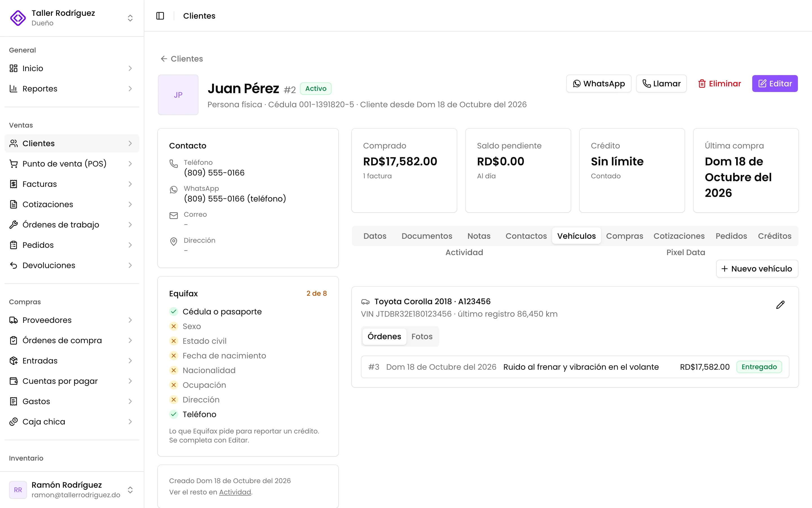The height and width of the screenshot is (508, 812).
Task: Click the Devoluciones return-arrow icon
Action: 14,265
